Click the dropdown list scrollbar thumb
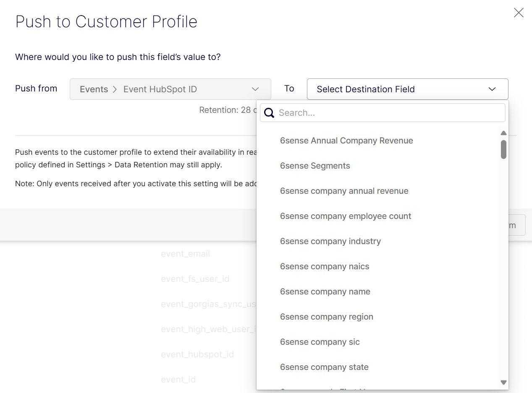Image resolution: width=532 pixels, height=393 pixels. [x=503, y=149]
